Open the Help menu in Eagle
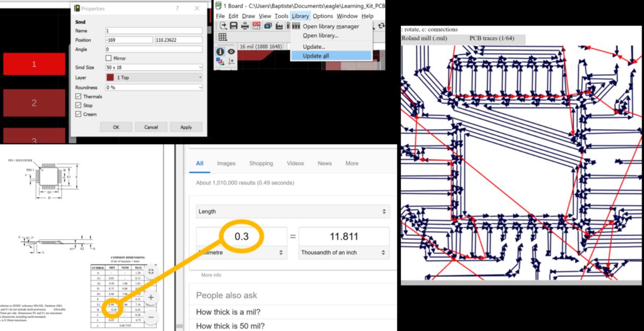Viewport: 644px width, 331px height. point(367,16)
